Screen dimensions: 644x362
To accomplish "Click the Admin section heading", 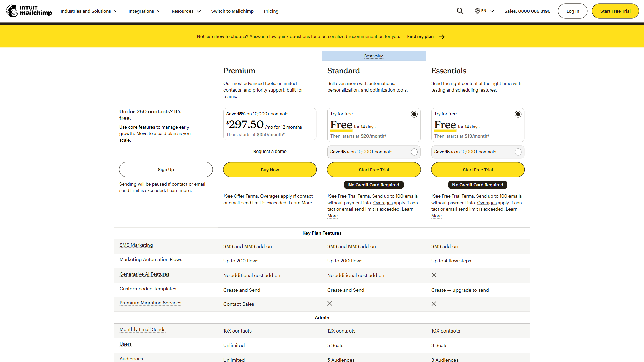I will pyautogui.click(x=322, y=318).
